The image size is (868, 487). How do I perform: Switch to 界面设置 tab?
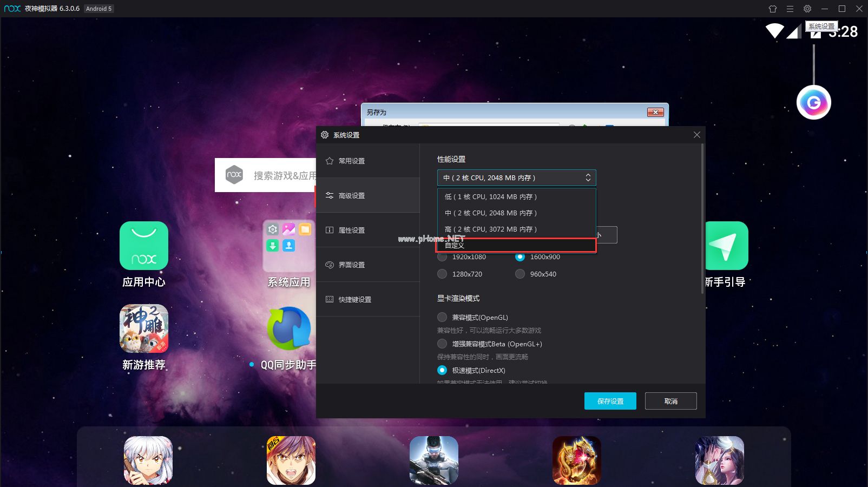[x=368, y=265]
